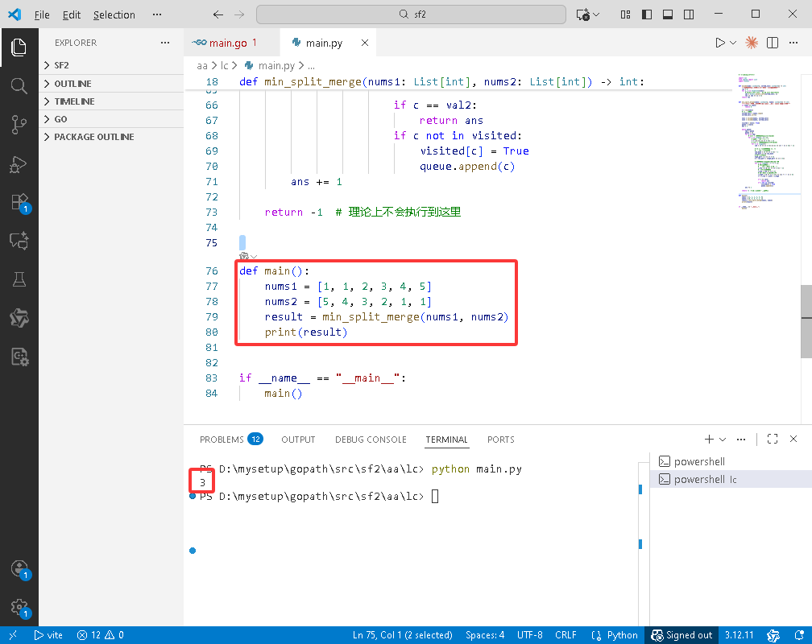The width and height of the screenshot is (812, 644).
Task: Click the Run Python File play button
Action: (x=720, y=43)
